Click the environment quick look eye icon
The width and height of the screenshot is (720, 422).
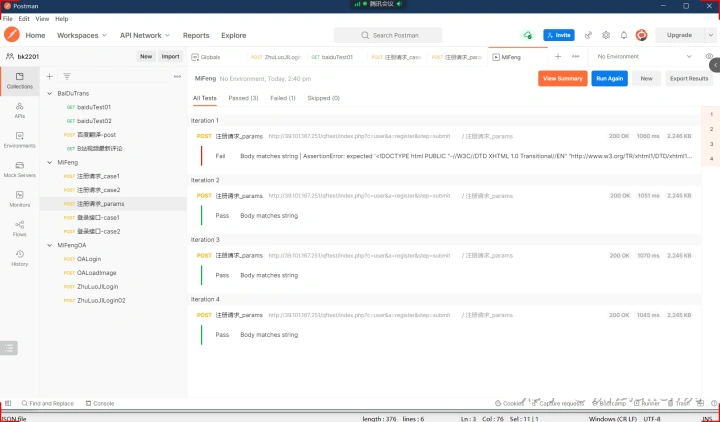(708, 57)
